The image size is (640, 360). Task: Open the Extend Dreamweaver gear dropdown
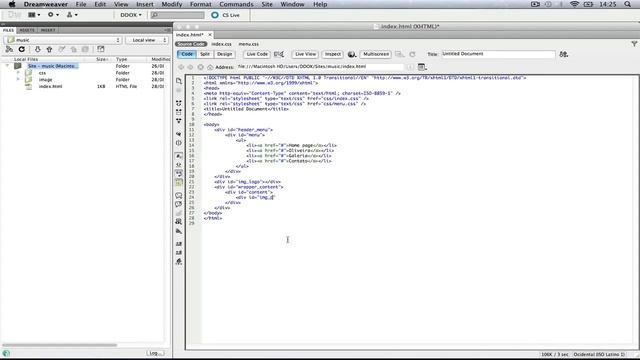(x=53, y=15)
